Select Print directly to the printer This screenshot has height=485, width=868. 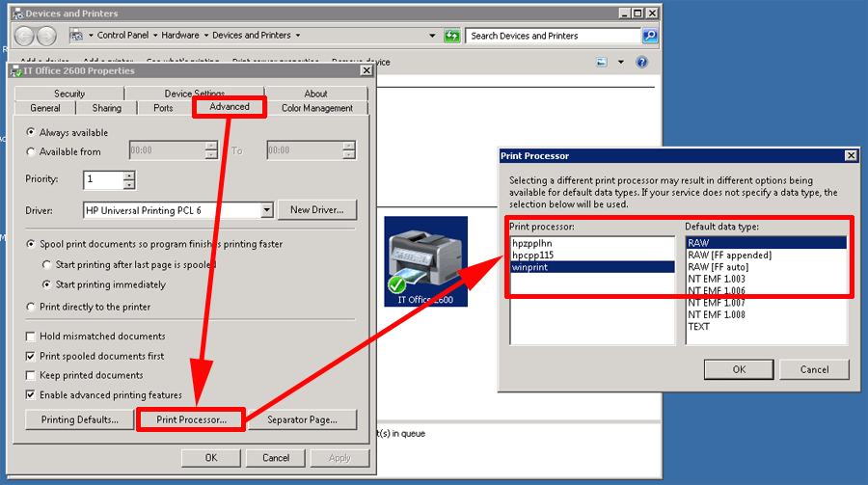coord(31,307)
